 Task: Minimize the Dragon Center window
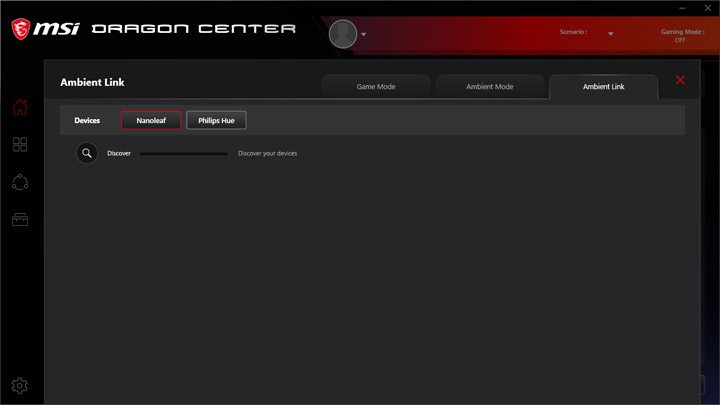coord(682,8)
